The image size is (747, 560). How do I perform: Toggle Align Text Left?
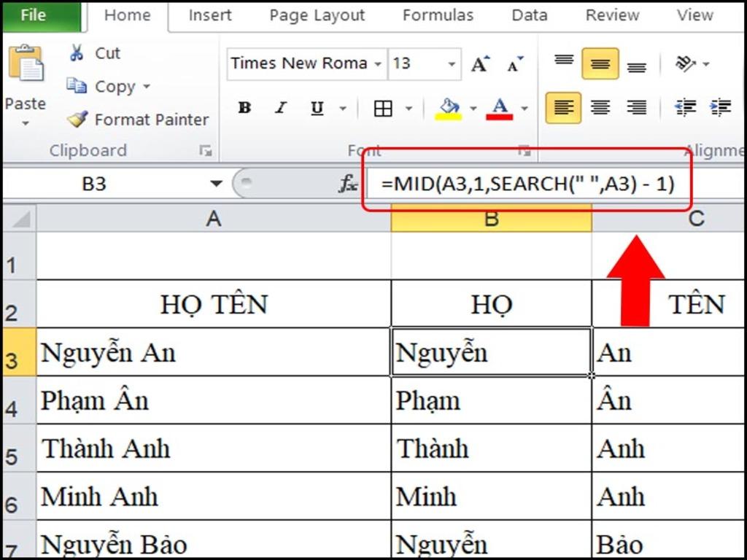(x=563, y=107)
